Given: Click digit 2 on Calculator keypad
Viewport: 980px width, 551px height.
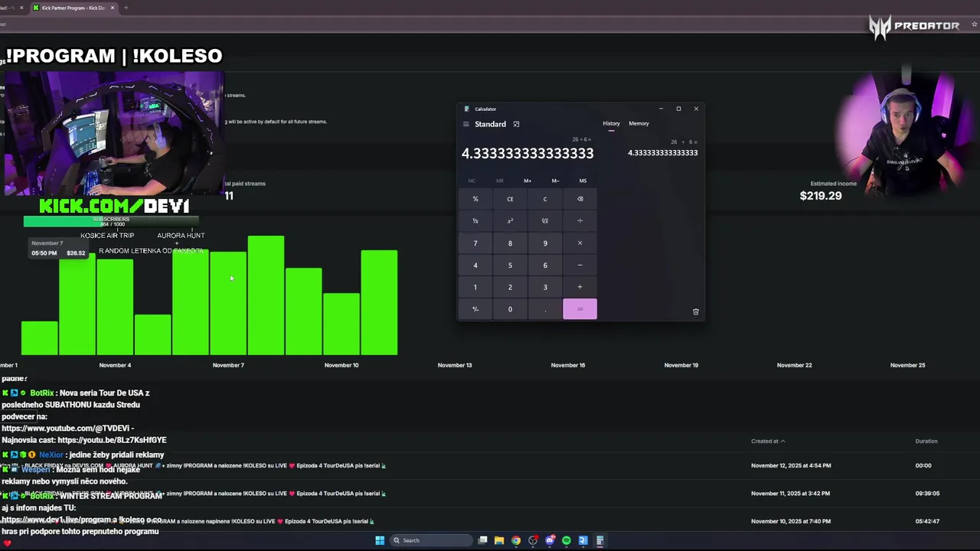Looking at the screenshot, I should coord(510,287).
